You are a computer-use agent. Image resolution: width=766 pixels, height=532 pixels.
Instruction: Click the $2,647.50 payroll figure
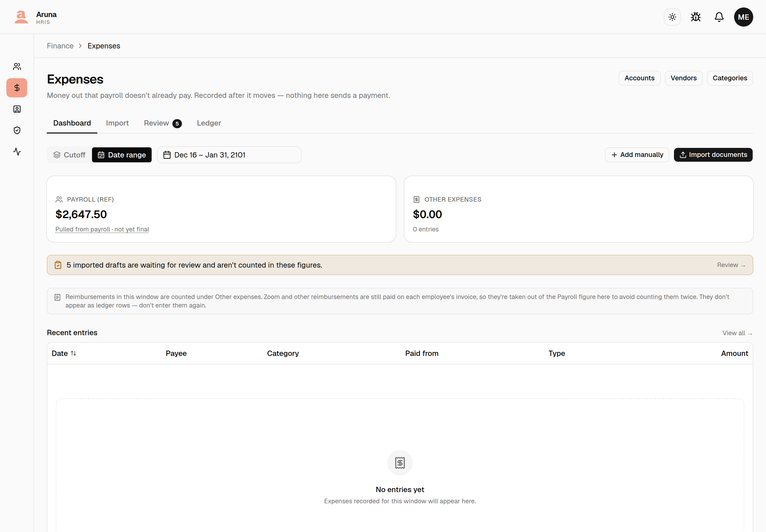[81, 214]
